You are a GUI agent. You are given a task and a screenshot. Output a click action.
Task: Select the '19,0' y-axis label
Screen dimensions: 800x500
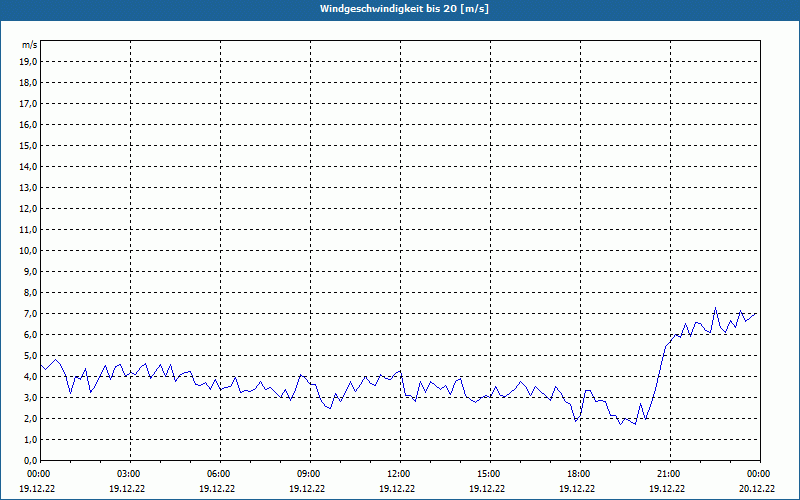(x=28, y=62)
